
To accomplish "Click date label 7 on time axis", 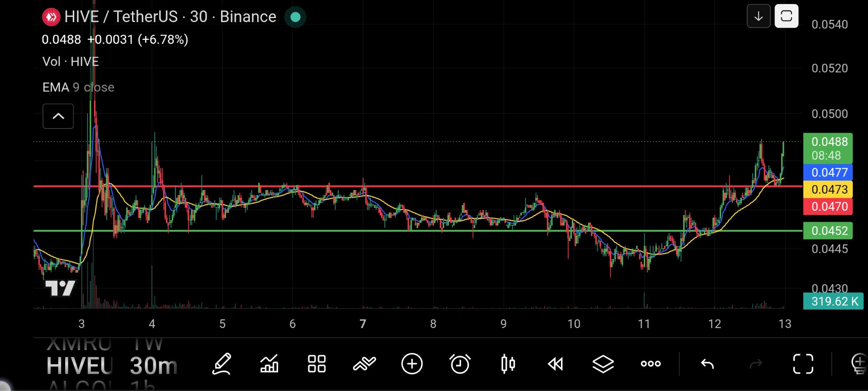I will click(x=363, y=324).
